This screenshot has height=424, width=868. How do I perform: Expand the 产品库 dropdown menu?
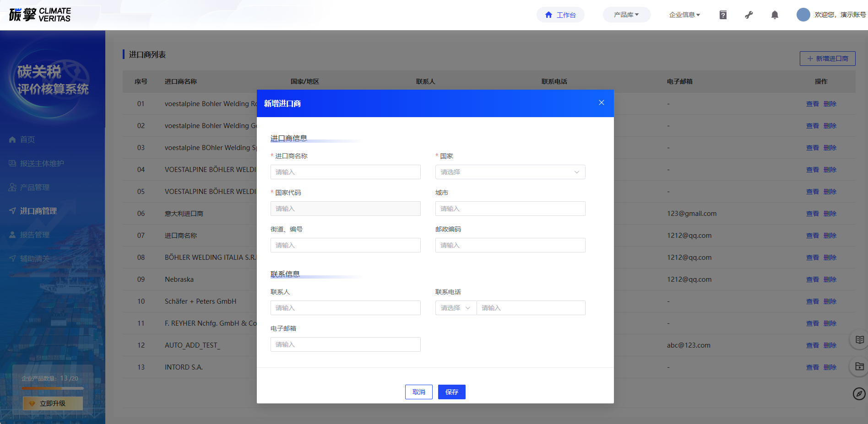(x=626, y=15)
